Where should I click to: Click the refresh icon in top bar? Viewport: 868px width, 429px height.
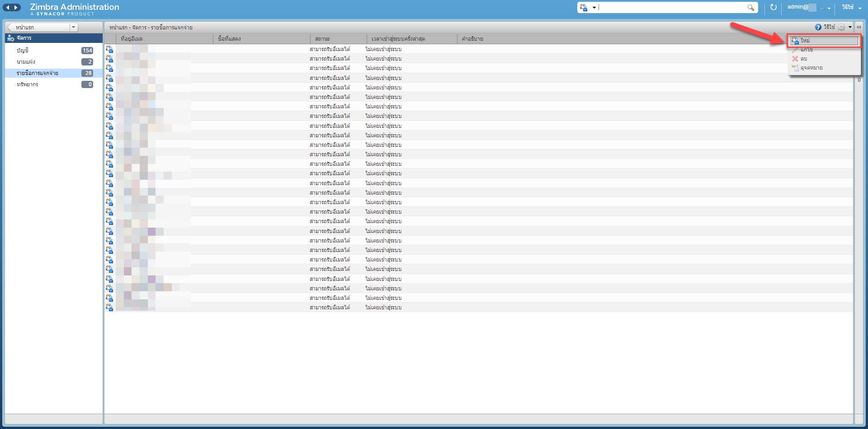pos(774,7)
